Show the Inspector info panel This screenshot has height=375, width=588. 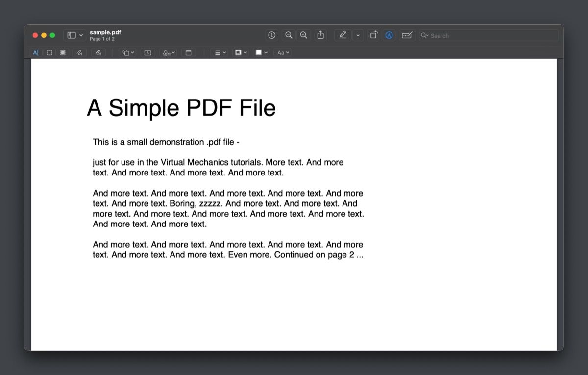click(x=271, y=35)
